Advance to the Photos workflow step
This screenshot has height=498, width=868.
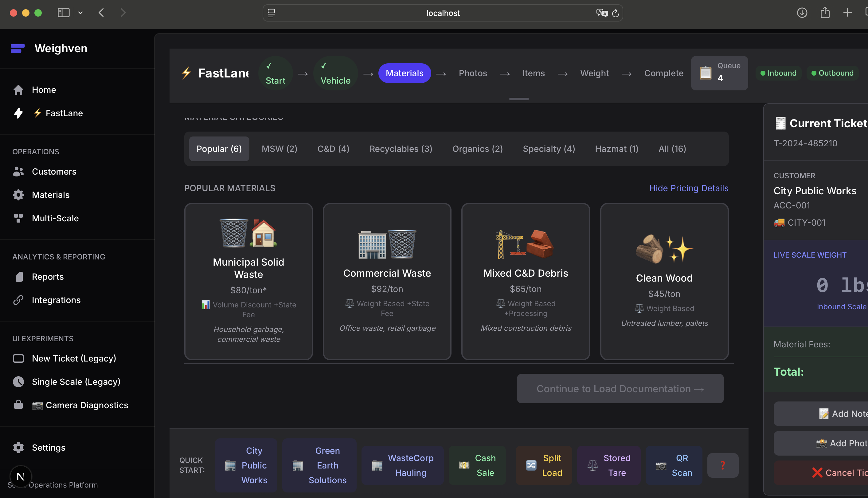[x=473, y=73]
